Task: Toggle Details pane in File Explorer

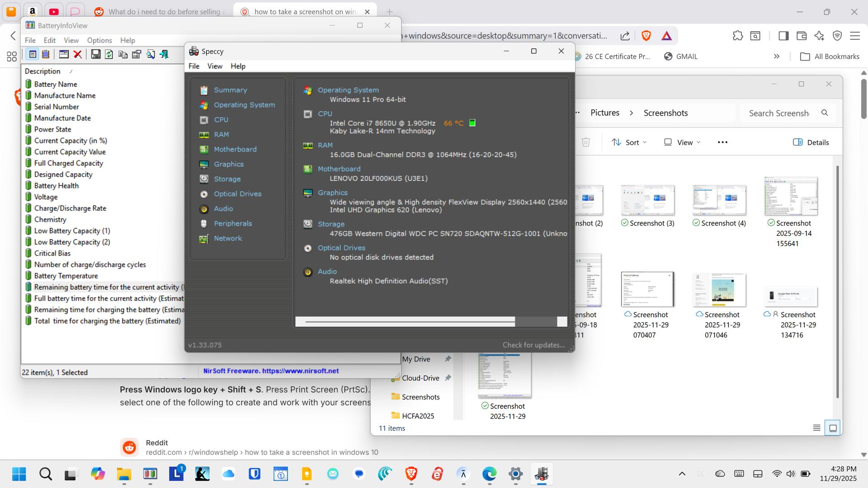Action: (811, 142)
